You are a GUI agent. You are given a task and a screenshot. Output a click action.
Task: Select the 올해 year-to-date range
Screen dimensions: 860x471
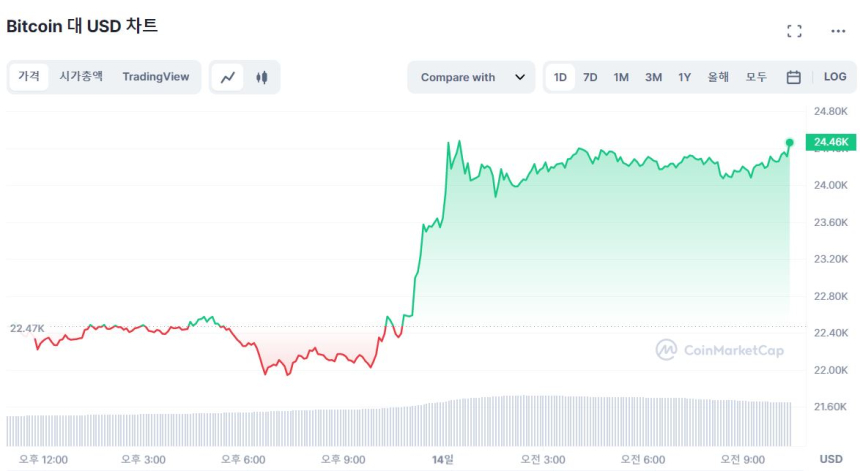click(718, 77)
